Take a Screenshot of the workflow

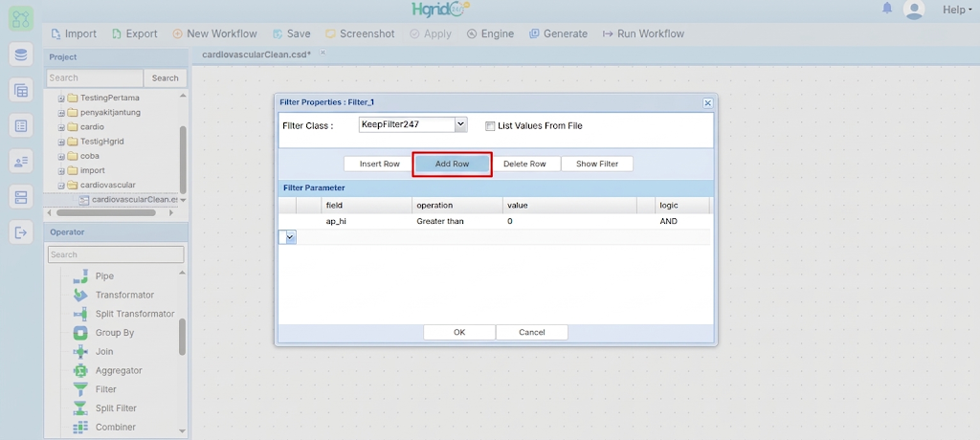[360, 33]
